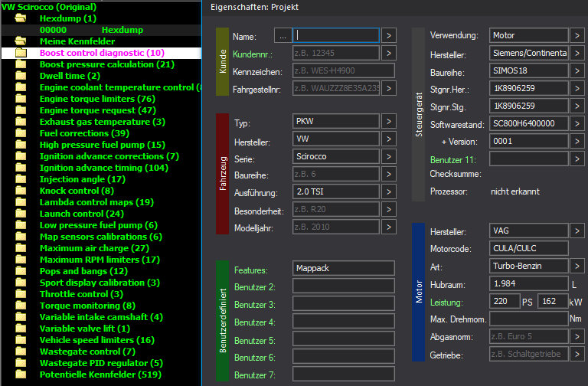
Task: Open the arrow list for Kundennr.
Action: coord(389,54)
